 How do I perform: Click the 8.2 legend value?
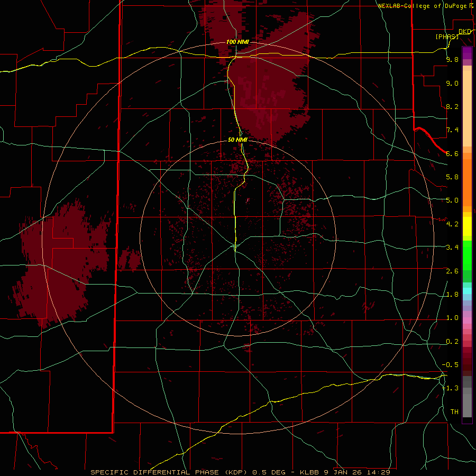coord(452,106)
